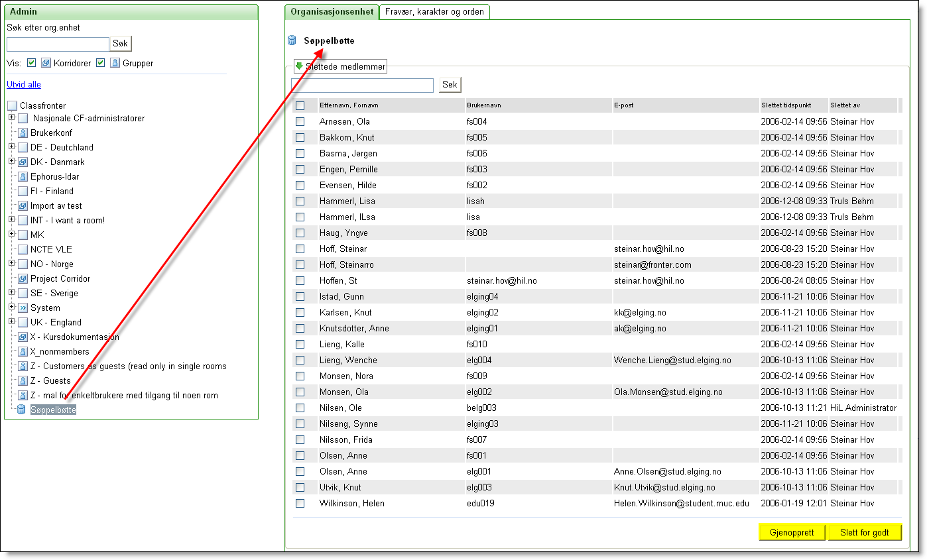Click the DK - Danmark corridor icon

coord(23,162)
